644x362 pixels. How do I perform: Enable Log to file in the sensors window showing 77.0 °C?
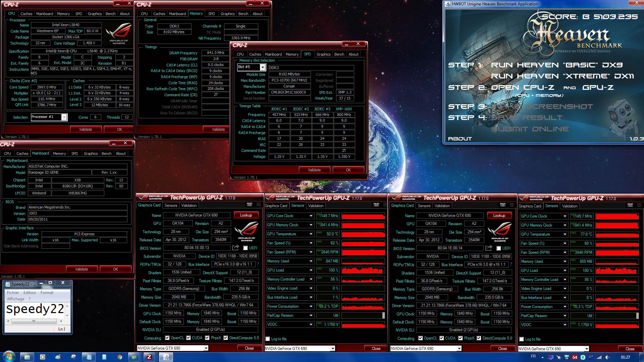[x=522, y=339]
